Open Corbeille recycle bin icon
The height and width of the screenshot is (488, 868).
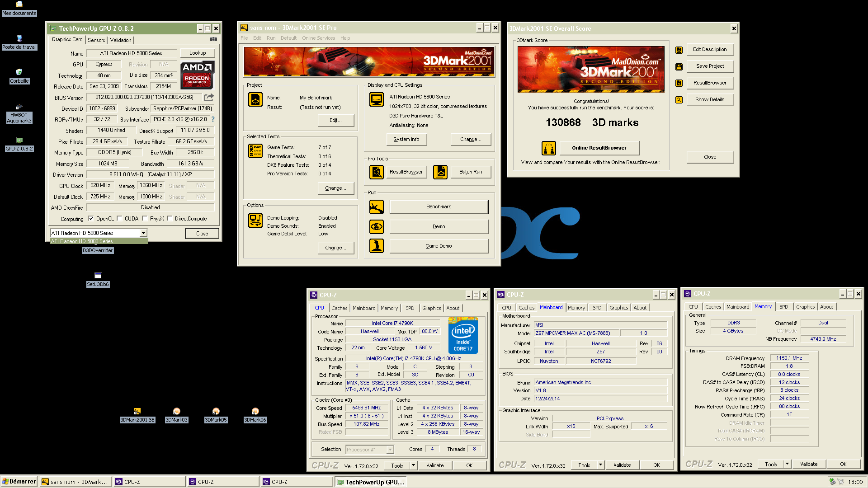(x=19, y=76)
